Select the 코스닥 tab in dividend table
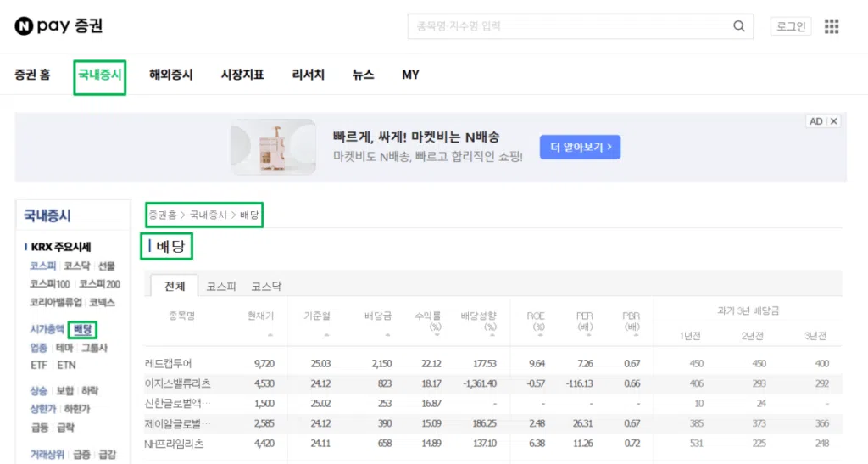The image size is (868, 464). [266, 286]
